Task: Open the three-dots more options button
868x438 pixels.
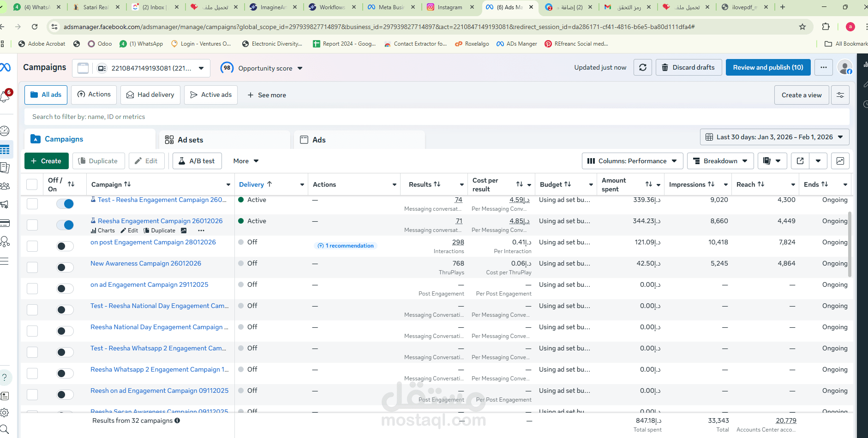Action: pyautogui.click(x=824, y=67)
